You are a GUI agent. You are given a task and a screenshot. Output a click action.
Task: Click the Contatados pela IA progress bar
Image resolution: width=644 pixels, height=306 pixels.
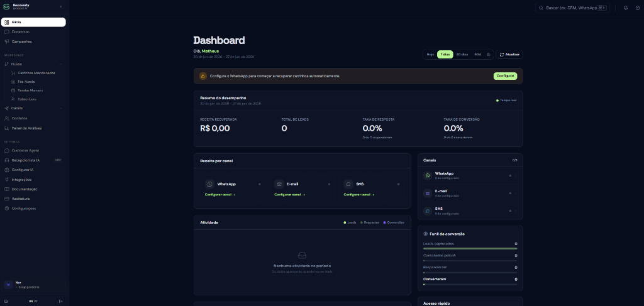[470, 261]
